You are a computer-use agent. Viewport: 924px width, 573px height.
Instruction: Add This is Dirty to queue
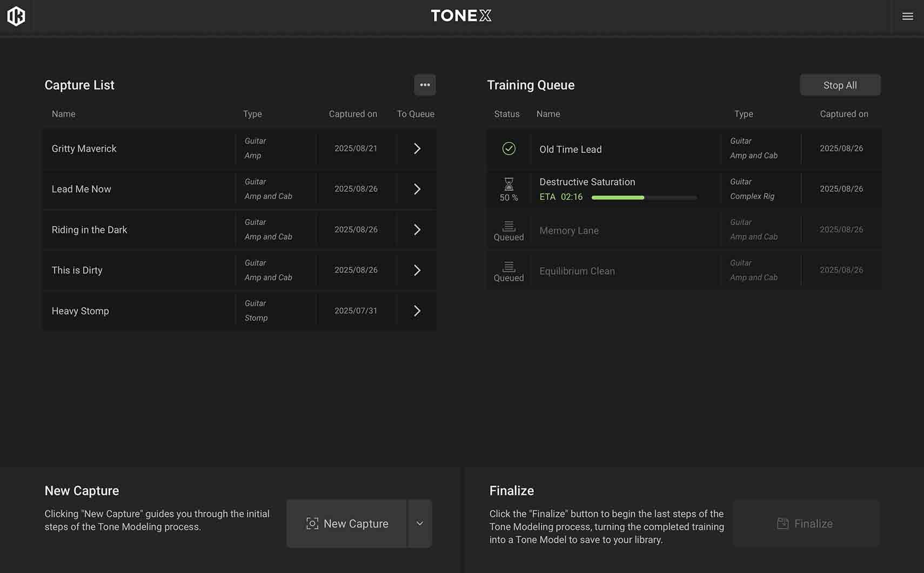[417, 270]
